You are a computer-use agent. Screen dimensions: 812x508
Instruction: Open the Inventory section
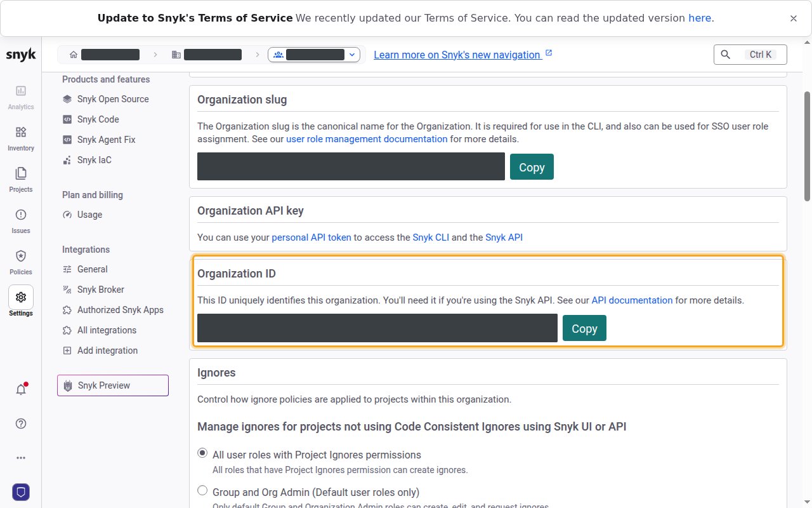21,138
